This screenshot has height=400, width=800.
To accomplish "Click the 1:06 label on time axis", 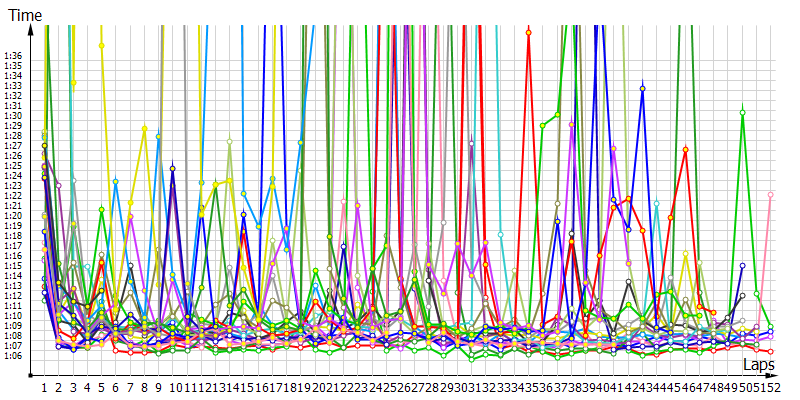I will 13,354.
